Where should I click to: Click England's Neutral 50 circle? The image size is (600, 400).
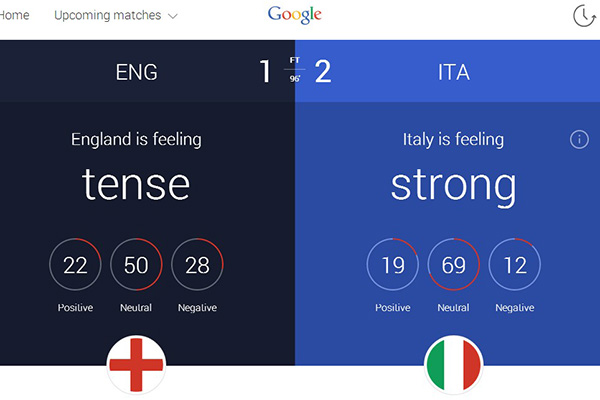coord(136,265)
